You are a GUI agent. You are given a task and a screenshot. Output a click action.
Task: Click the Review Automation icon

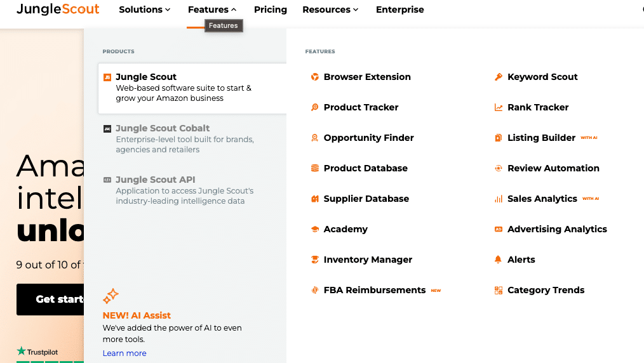(x=498, y=168)
